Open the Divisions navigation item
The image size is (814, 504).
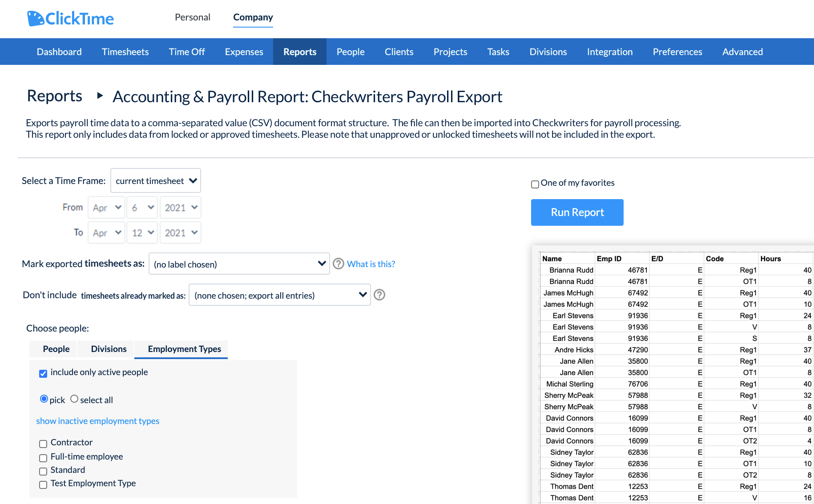[548, 52]
